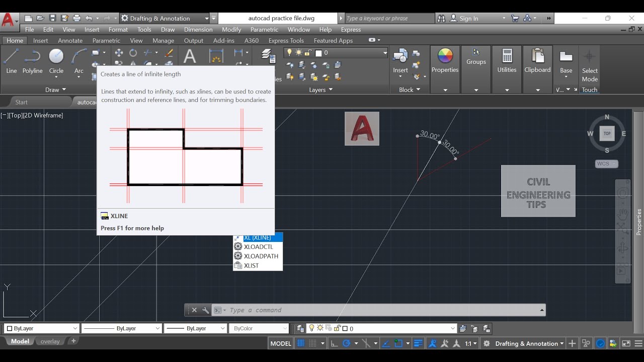Open the ByLayer color dropdown
Viewport: 644px width, 362px height.
(42, 328)
